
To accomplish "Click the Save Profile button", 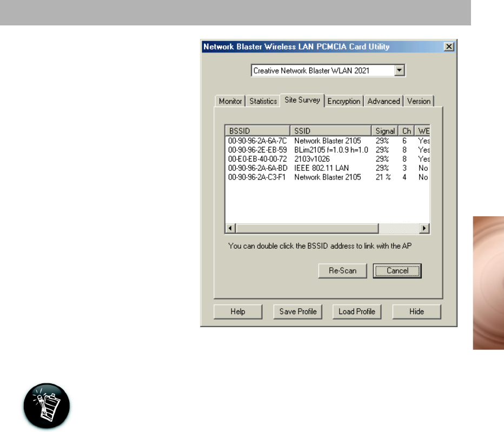I will coord(297,311).
